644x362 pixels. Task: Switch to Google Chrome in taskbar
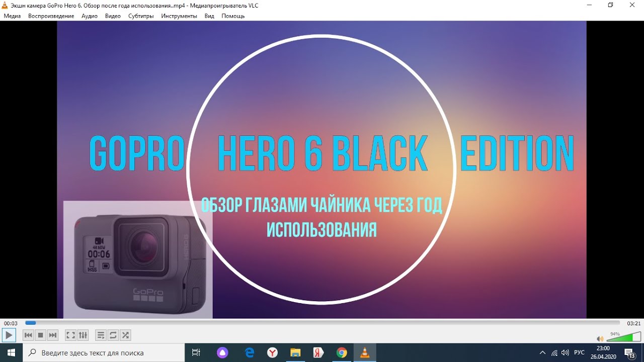342,353
